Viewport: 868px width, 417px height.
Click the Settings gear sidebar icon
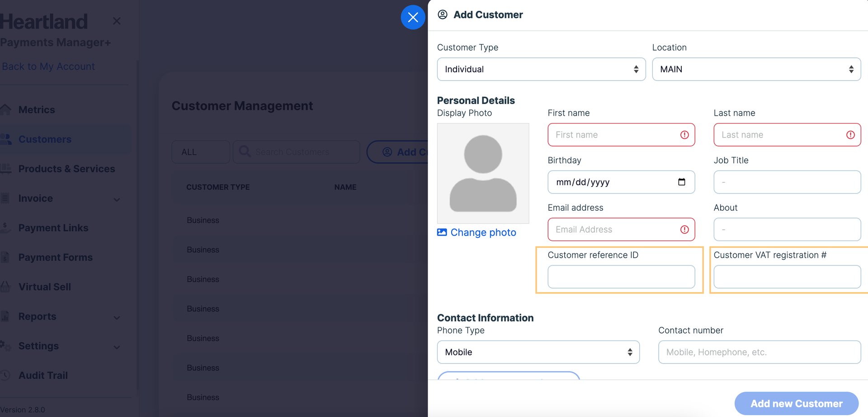click(5, 346)
